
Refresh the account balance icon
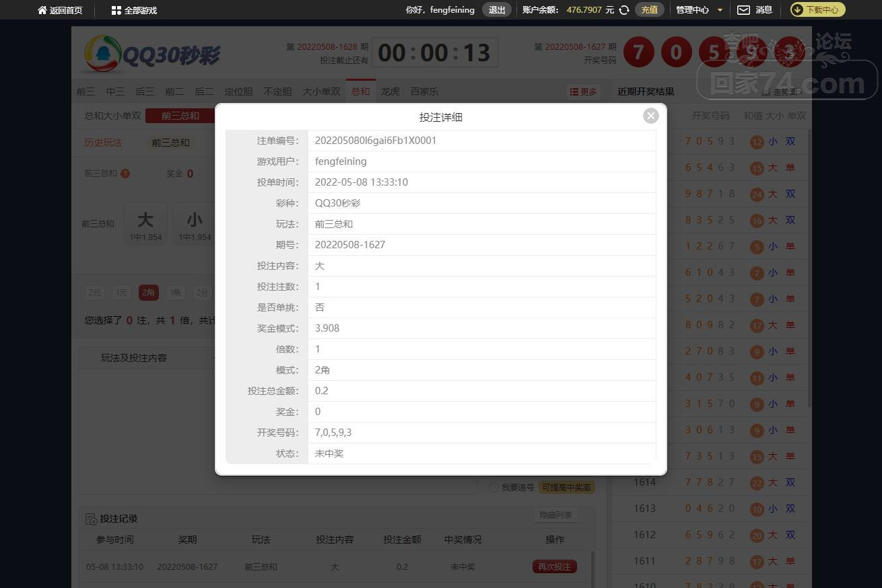624,10
